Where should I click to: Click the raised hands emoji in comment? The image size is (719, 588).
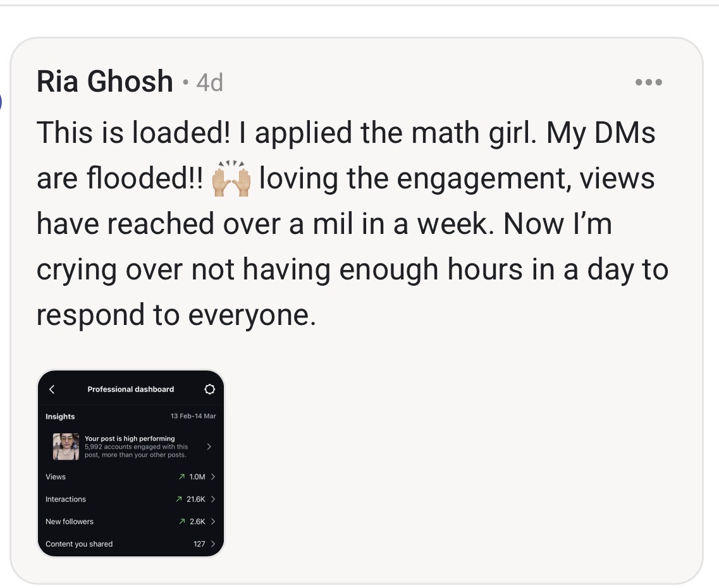pyautogui.click(x=231, y=178)
